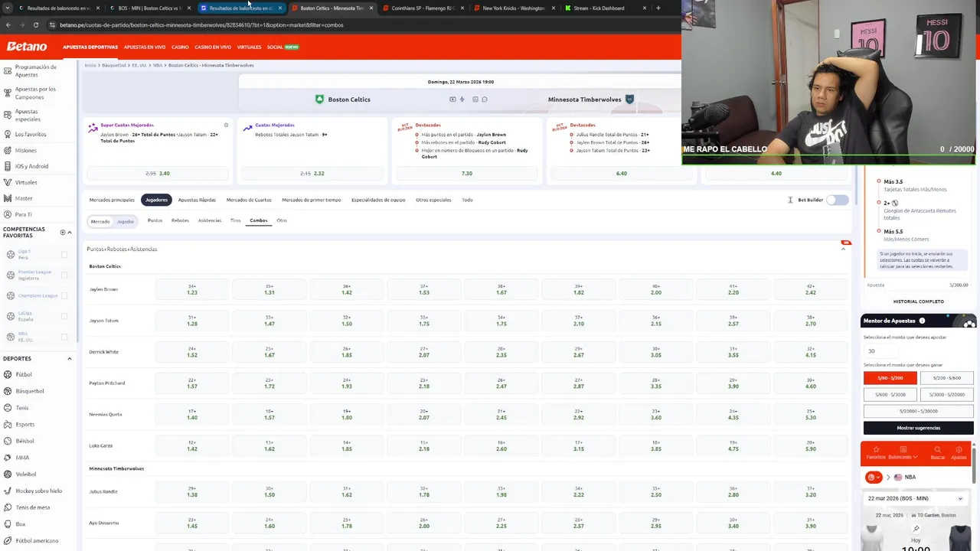
Task: Select Fútbol americano icon
Action: point(8,540)
